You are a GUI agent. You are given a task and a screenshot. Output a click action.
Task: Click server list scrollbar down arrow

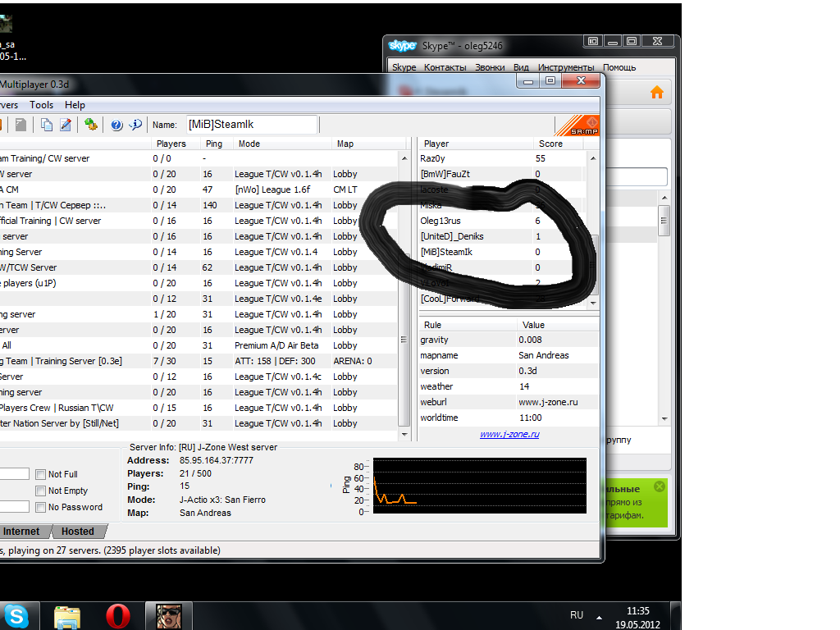tap(404, 435)
